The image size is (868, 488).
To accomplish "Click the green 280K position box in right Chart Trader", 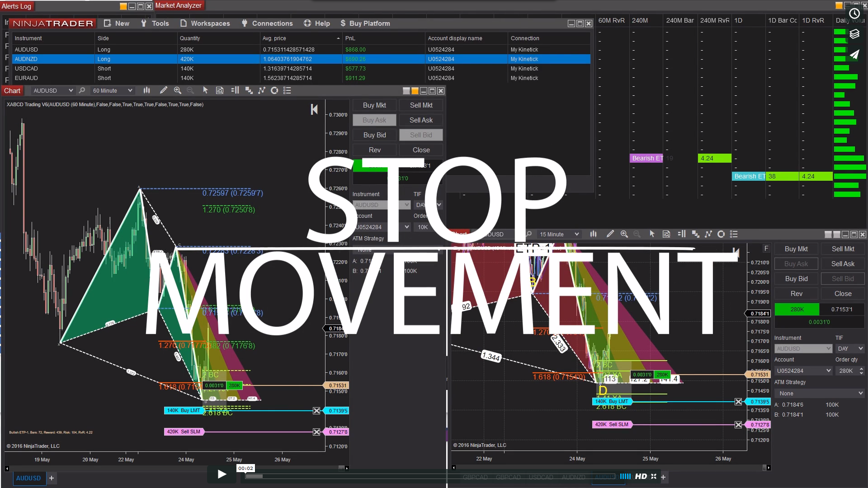I will pyautogui.click(x=797, y=309).
